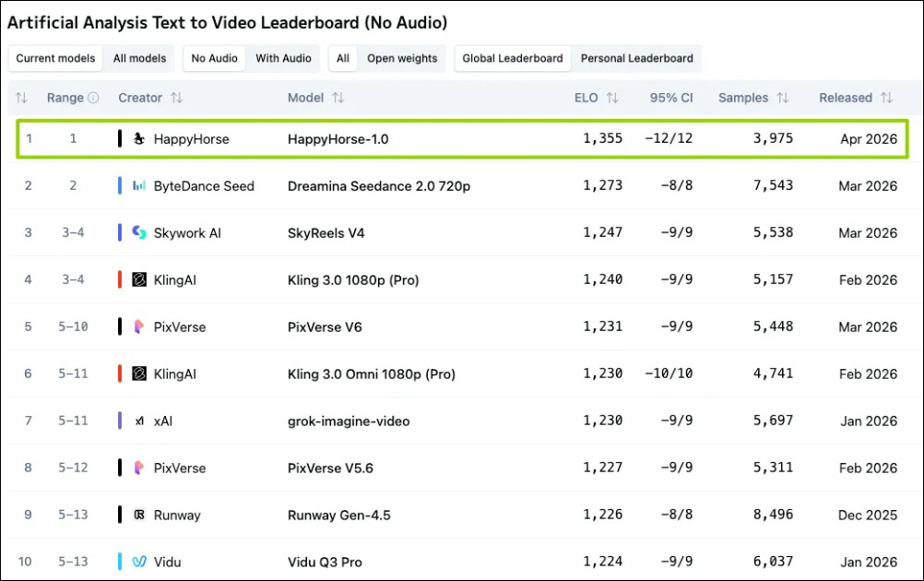Click the Vidu logo icon

click(x=139, y=563)
